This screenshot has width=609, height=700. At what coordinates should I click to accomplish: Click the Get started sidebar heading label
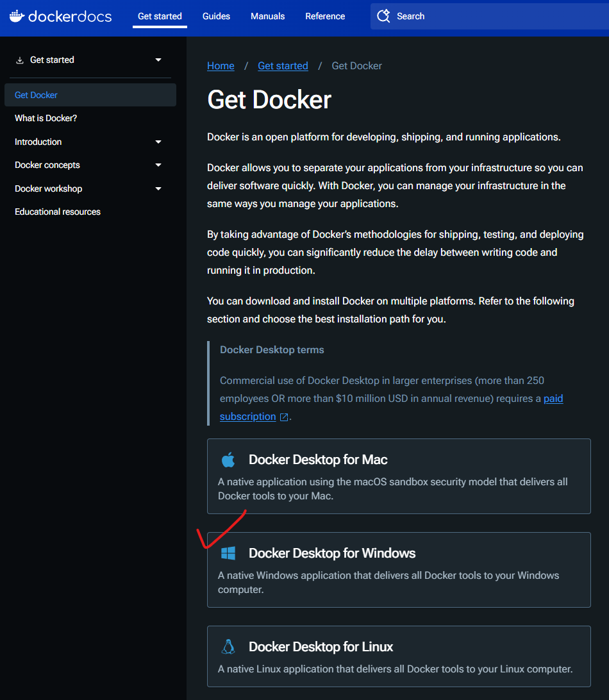click(x=52, y=60)
